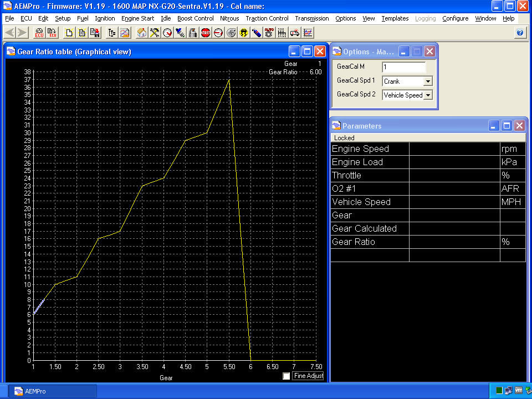Click the AUTO gear icon
532x399 pixels.
(x=269, y=33)
